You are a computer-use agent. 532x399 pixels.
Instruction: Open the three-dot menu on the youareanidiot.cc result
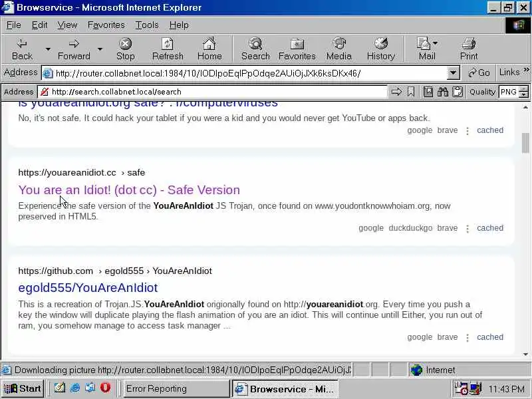pos(467,229)
